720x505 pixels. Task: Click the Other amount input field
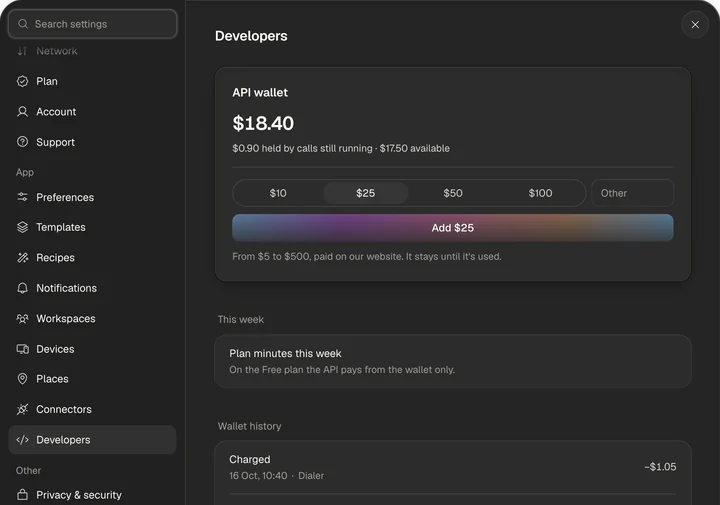tap(632, 193)
